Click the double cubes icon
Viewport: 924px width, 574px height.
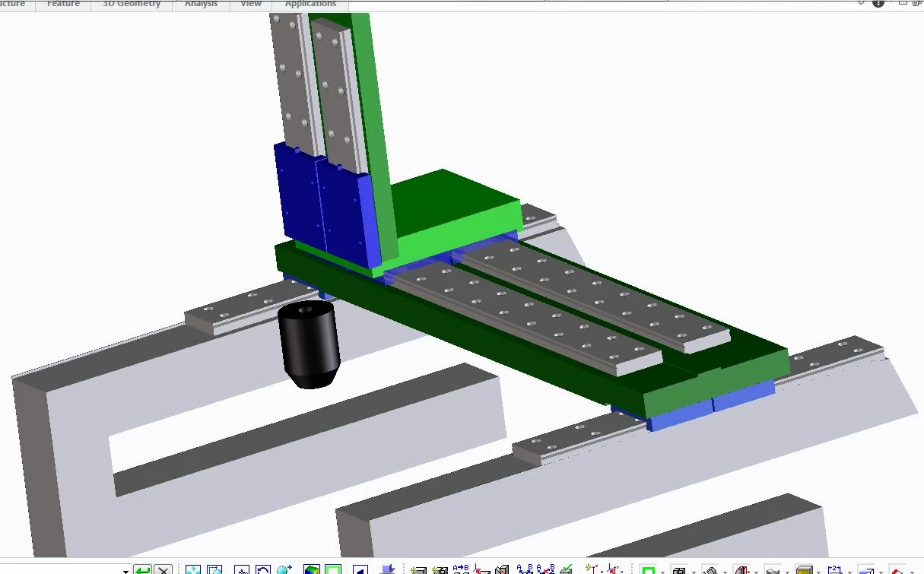(x=680, y=569)
